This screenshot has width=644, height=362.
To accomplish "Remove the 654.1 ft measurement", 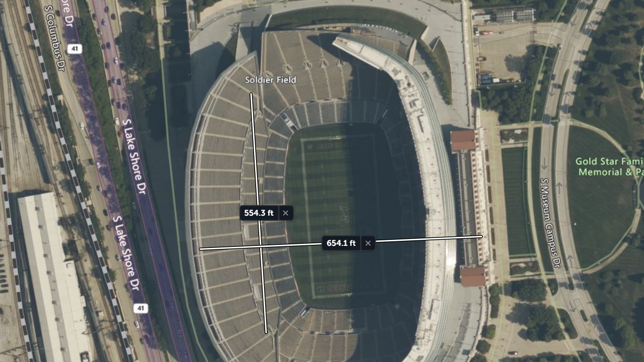I will coord(368,243).
